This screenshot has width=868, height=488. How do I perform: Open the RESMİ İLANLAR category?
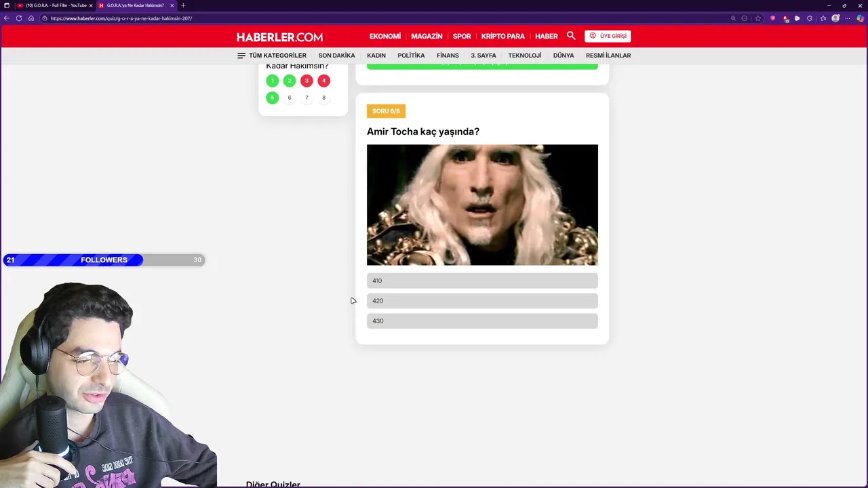(608, 56)
